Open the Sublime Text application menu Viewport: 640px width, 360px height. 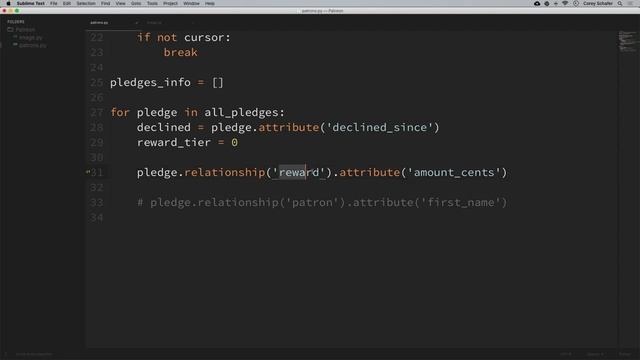point(31,3)
